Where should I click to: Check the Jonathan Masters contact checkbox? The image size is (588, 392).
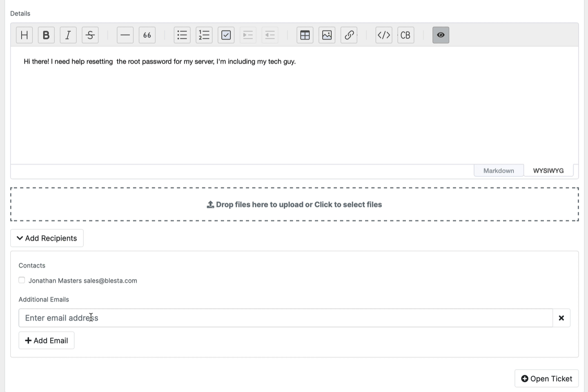22,280
